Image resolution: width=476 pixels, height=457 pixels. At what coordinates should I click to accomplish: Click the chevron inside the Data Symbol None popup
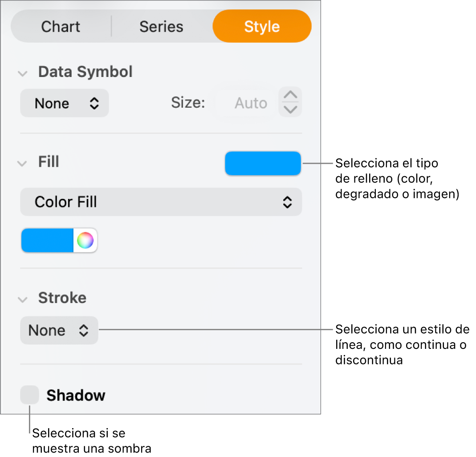[x=94, y=103]
